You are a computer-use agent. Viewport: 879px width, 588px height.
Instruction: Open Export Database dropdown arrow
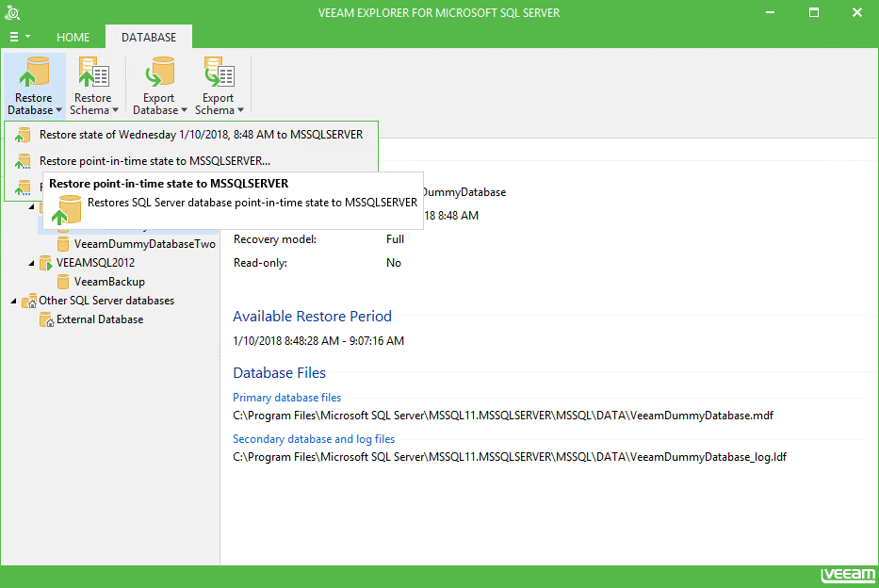[x=184, y=110]
